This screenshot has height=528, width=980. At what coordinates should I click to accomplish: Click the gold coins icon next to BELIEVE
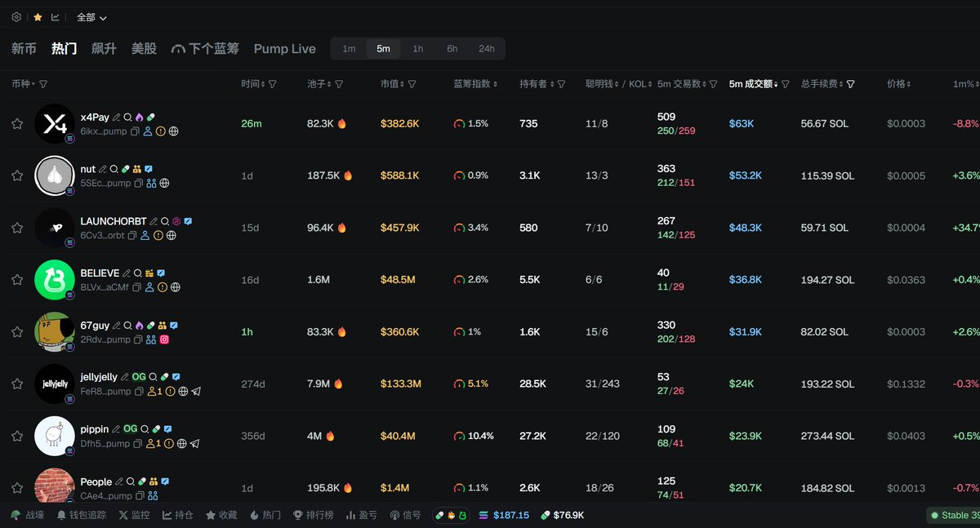click(x=149, y=273)
